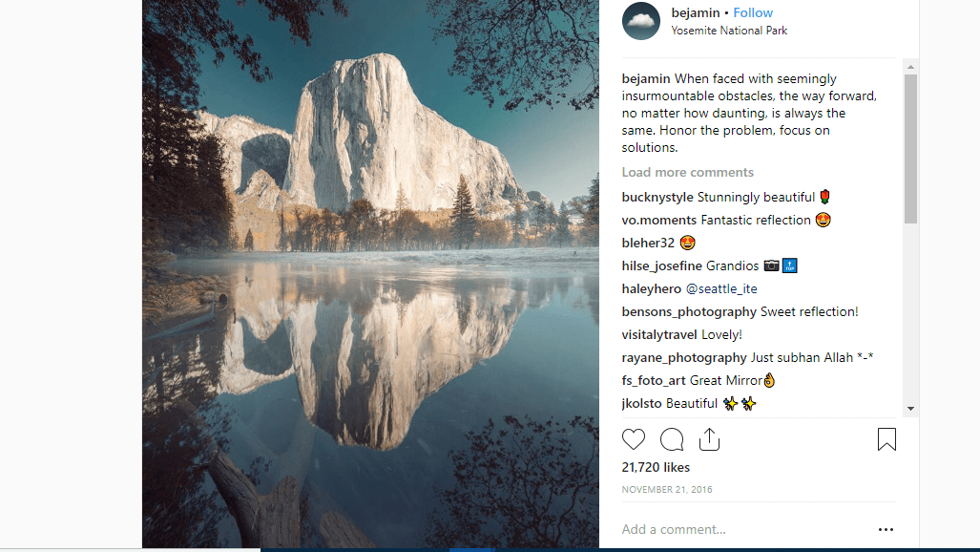Click the comments scrollbar up arrow
Viewport: 980px width, 552px height.
click(x=910, y=66)
